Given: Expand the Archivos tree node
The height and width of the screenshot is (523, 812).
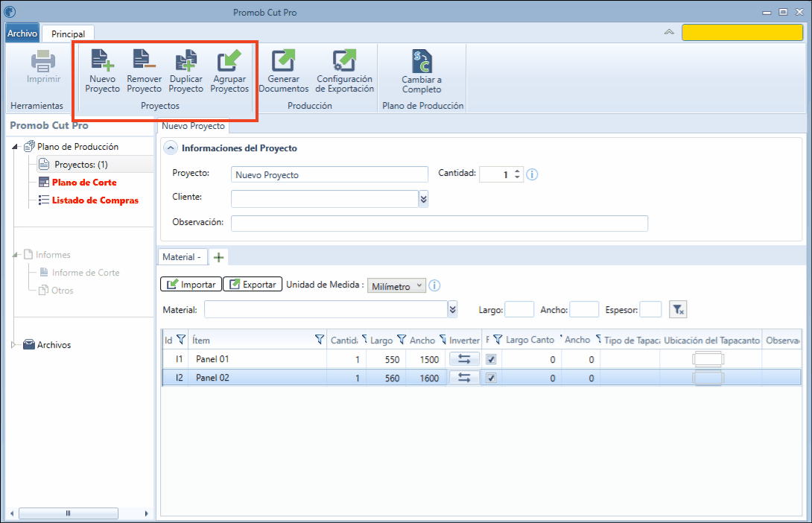Looking at the screenshot, I should pos(14,344).
